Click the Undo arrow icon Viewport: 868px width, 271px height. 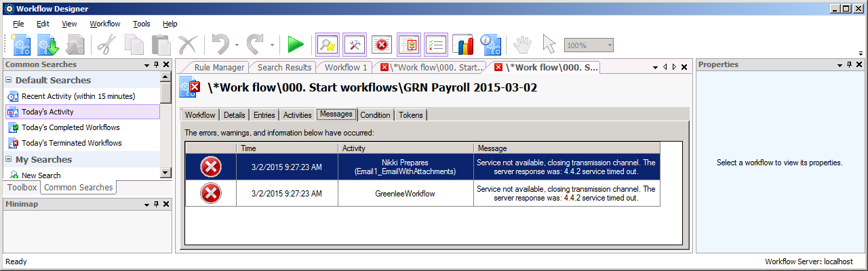click(x=220, y=45)
